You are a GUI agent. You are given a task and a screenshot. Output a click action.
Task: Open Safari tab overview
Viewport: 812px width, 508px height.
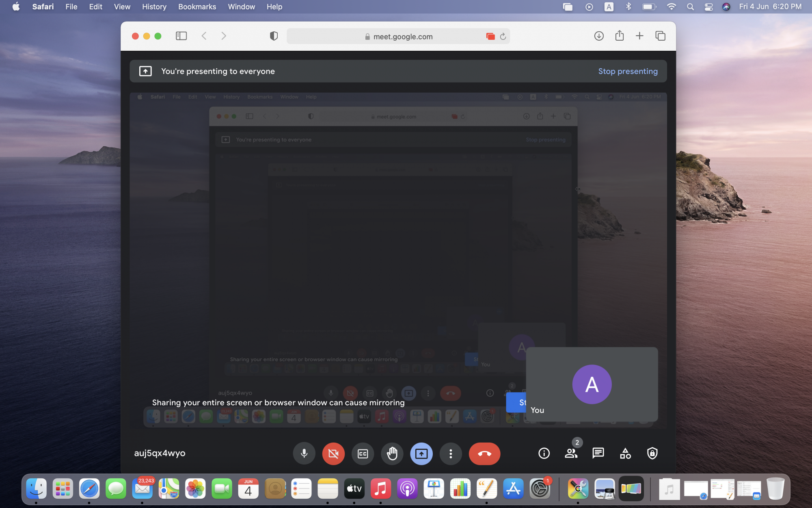[660, 36]
